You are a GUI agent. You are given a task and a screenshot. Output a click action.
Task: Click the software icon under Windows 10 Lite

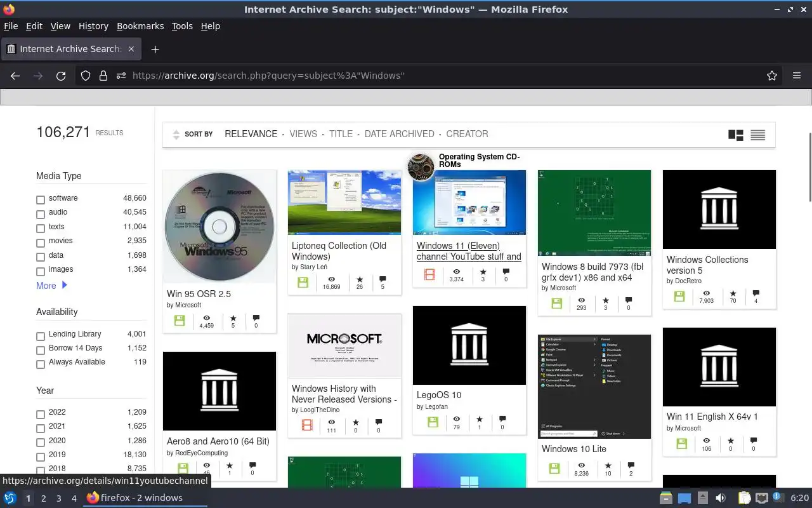pos(554,469)
